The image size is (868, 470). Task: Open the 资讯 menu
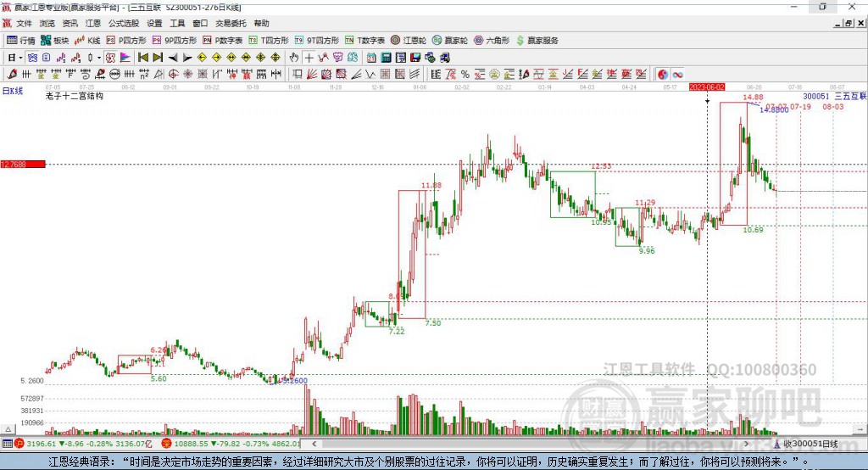pyautogui.click(x=70, y=23)
